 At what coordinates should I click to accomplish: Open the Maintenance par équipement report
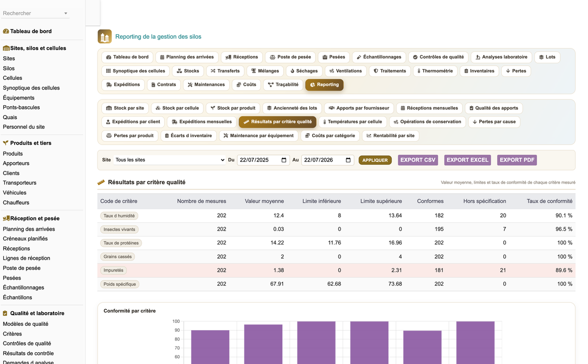click(258, 136)
